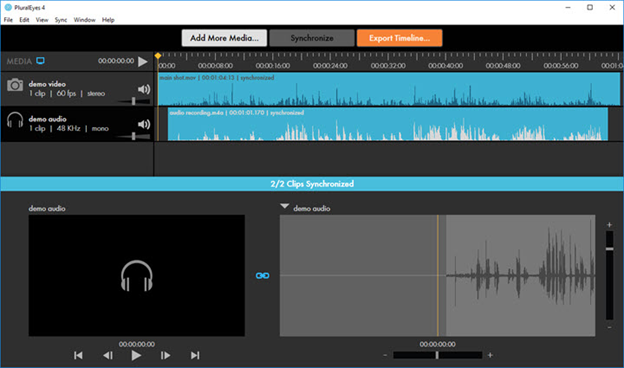
Task: Click the demo audio track name in track list
Action: pos(47,119)
